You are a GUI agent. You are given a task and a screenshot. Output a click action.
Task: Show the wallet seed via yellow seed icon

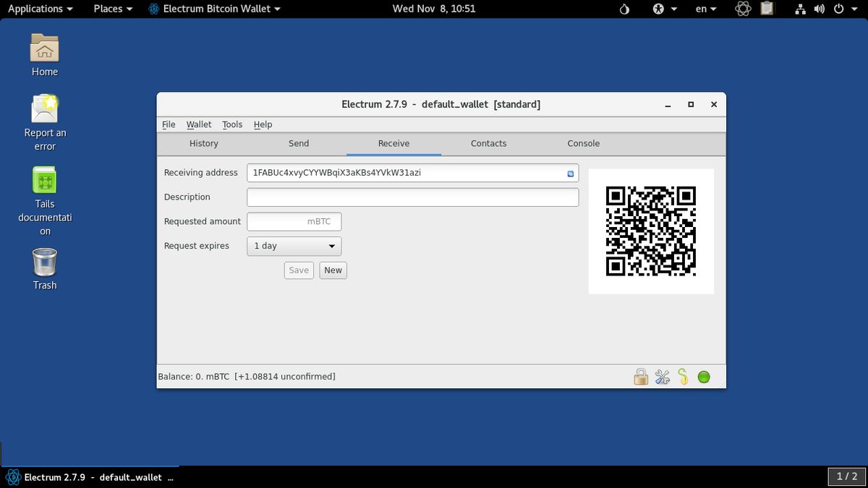[683, 377]
